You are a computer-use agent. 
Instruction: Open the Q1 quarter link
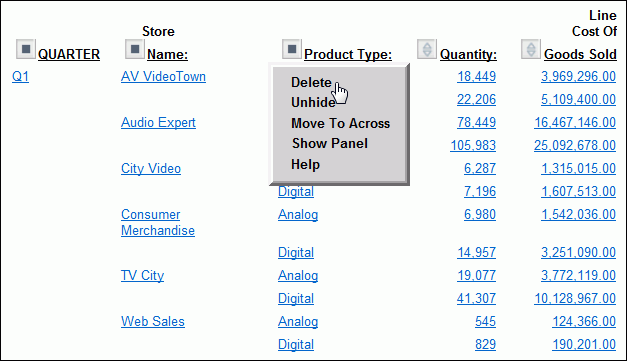[x=20, y=76]
